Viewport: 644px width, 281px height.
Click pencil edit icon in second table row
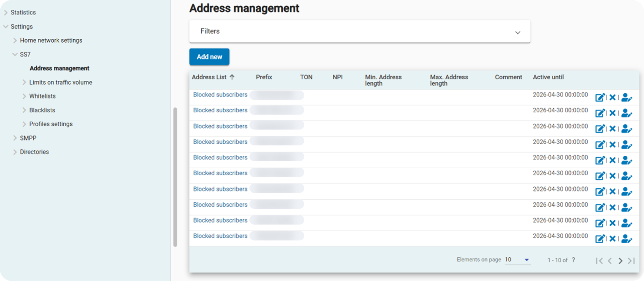click(x=600, y=113)
